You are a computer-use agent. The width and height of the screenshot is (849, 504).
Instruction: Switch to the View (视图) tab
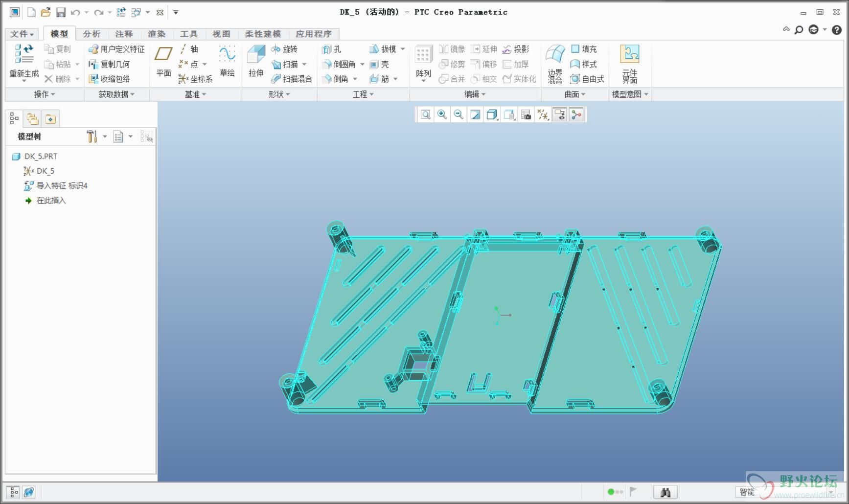tap(221, 34)
